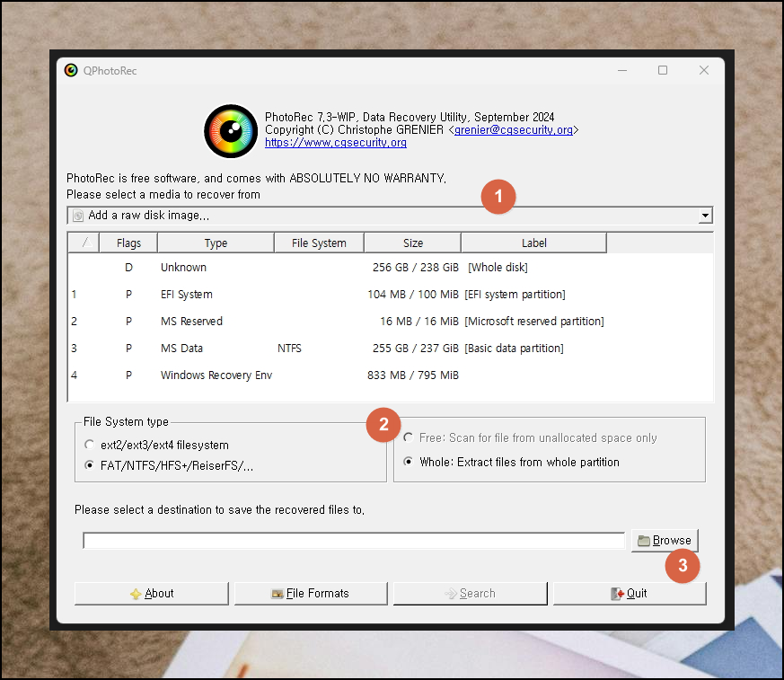Click the first sort-arrow column header
The width and height of the screenshot is (784, 680).
pyautogui.click(x=84, y=243)
